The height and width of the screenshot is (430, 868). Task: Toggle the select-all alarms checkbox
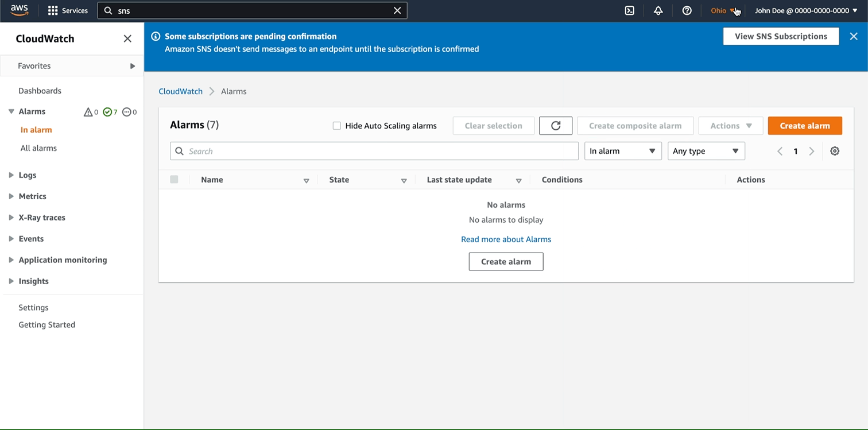point(174,179)
